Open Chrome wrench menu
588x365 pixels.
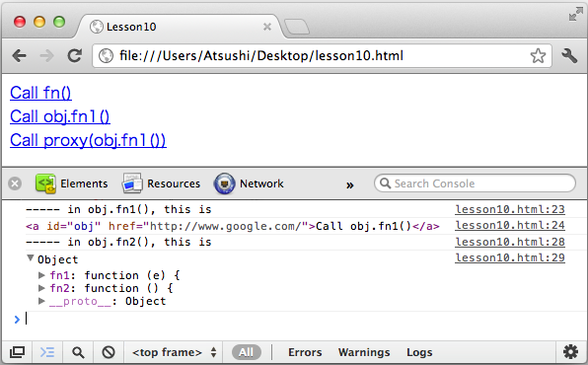(x=569, y=56)
